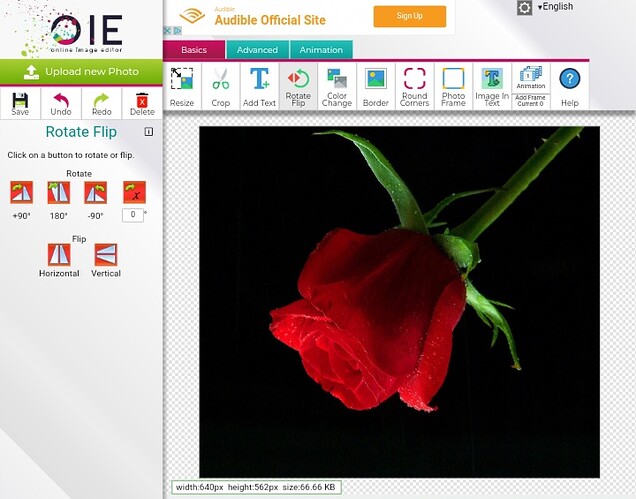Open the Add Text tool

point(260,86)
